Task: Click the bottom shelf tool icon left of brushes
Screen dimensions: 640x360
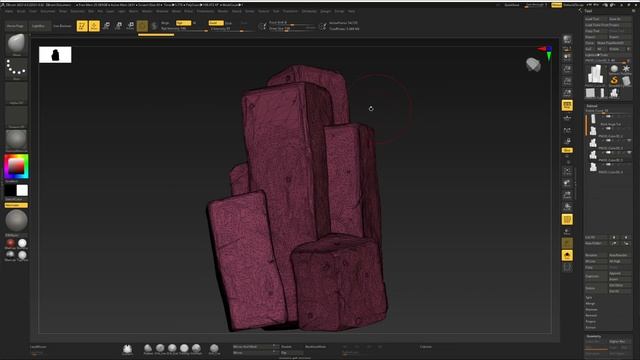Action: click(x=127, y=349)
